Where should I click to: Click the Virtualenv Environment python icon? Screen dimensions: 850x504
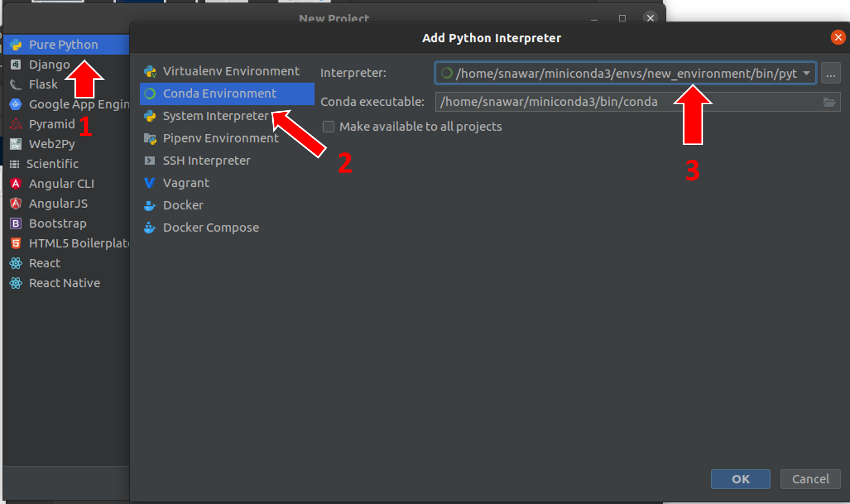click(150, 71)
